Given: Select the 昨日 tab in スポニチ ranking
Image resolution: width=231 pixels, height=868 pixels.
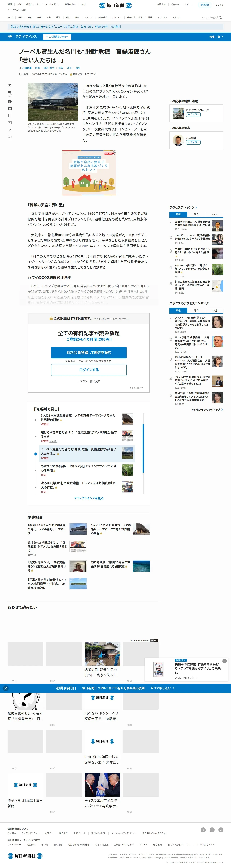Looking at the screenshot, I should pos(196,310).
